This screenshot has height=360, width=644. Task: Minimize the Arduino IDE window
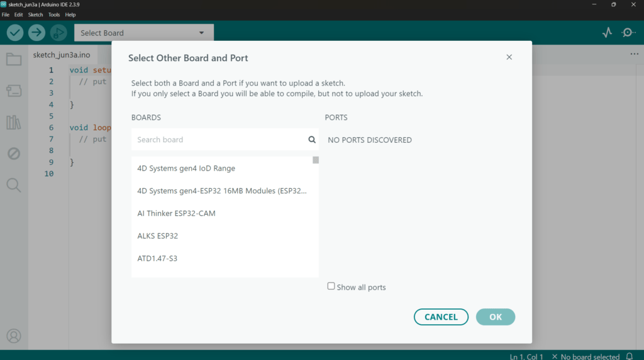click(x=594, y=4)
